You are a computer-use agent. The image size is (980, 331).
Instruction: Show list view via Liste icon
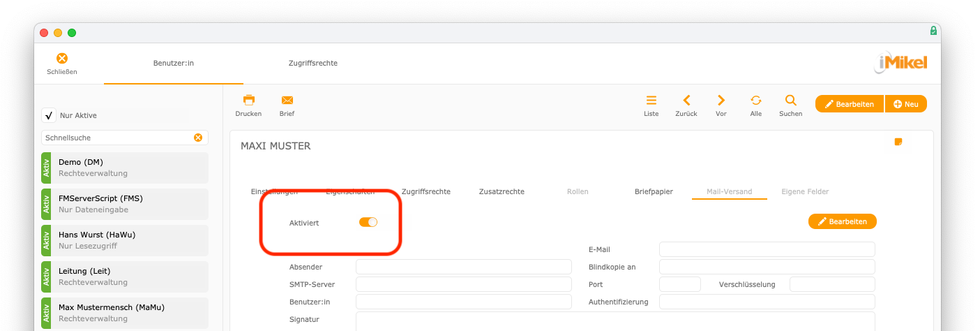pos(651,100)
